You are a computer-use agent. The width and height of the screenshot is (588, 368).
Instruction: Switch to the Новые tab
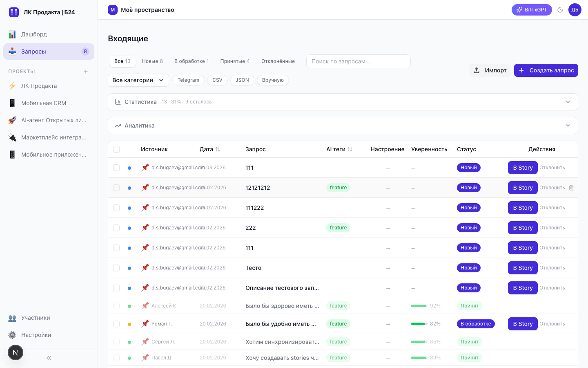152,61
